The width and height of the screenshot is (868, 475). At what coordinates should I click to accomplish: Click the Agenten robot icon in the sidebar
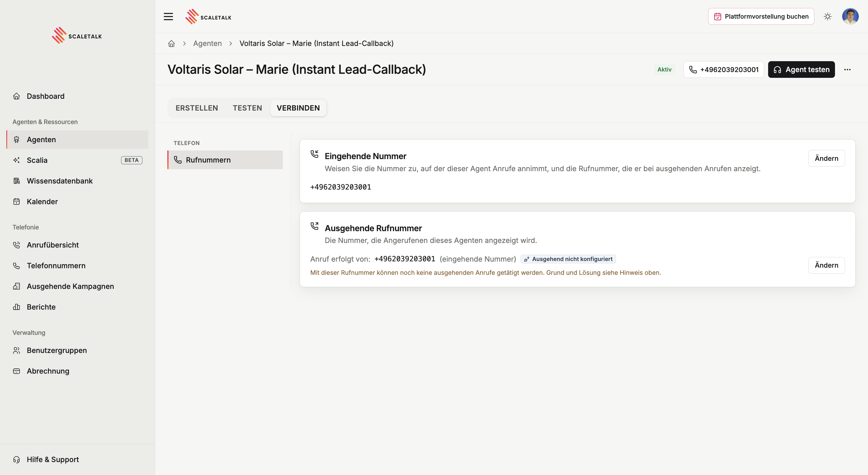pyautogui.click(x=17, y=140)
